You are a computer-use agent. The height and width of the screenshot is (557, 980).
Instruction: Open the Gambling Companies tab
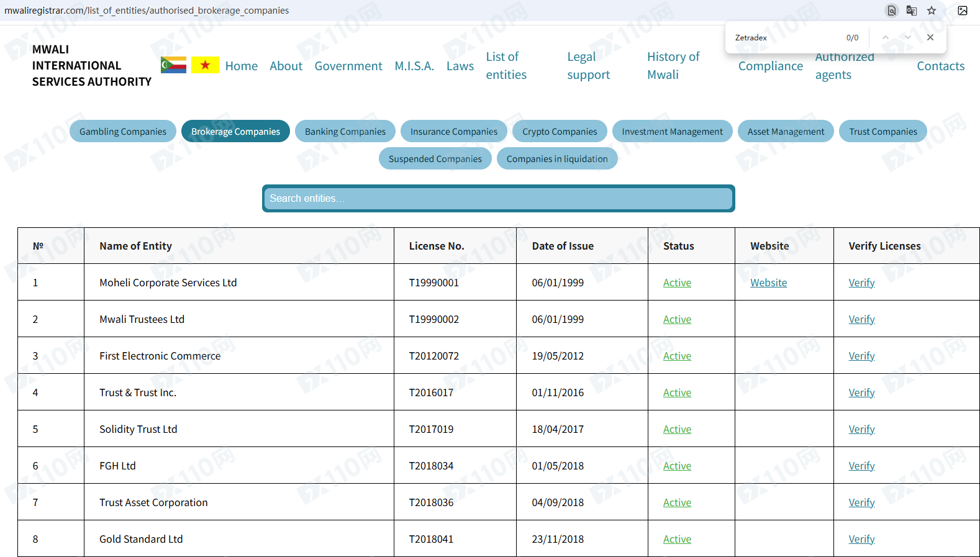123,131
